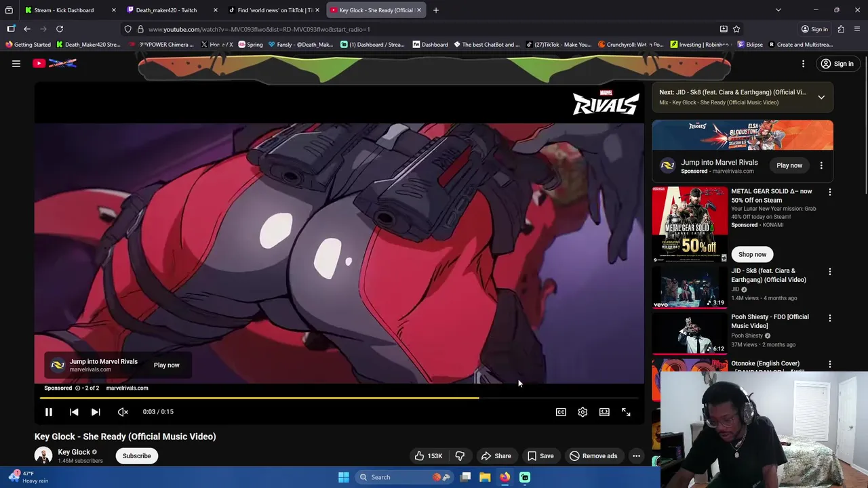Switch the player to full screen

pos(626,411)
